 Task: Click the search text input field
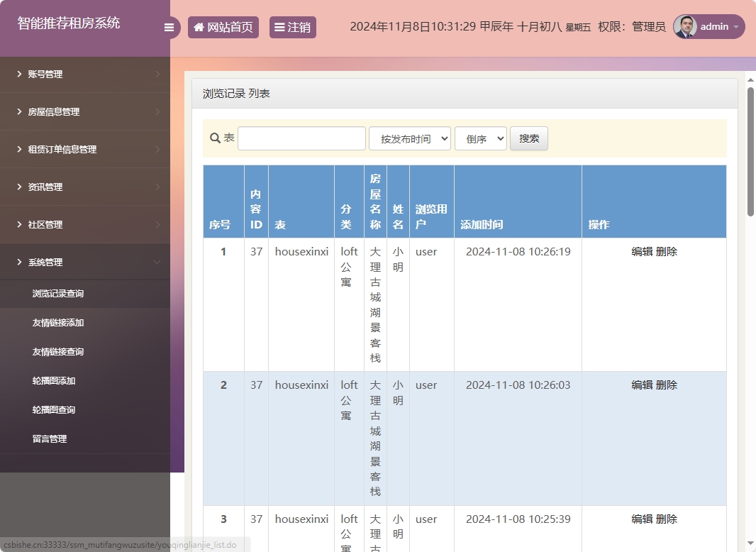pos(301,138)
